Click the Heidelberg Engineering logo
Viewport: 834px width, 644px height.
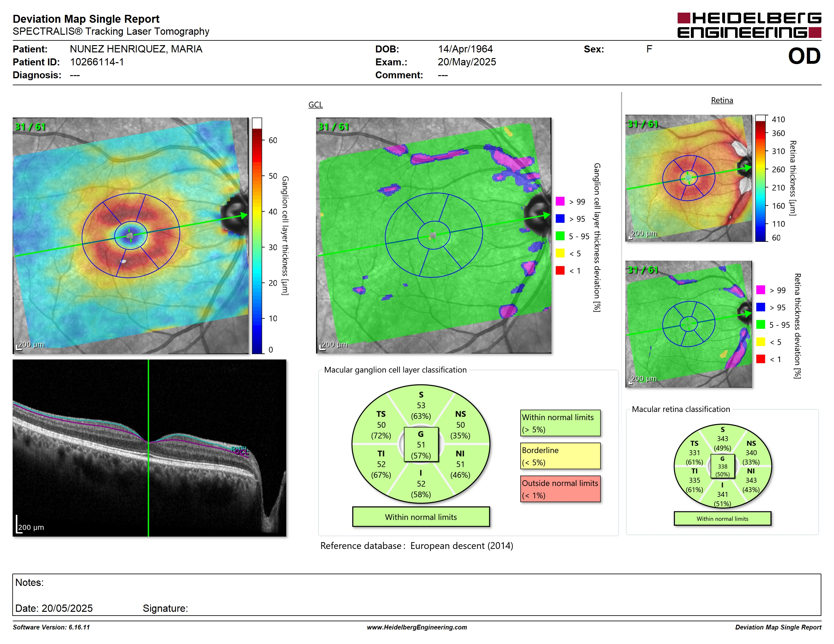pyautogui.click(x=749, y=25)
